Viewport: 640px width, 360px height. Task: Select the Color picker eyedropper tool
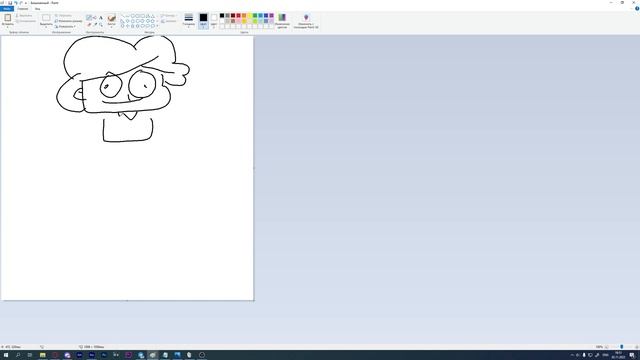[x=95, y=24]
